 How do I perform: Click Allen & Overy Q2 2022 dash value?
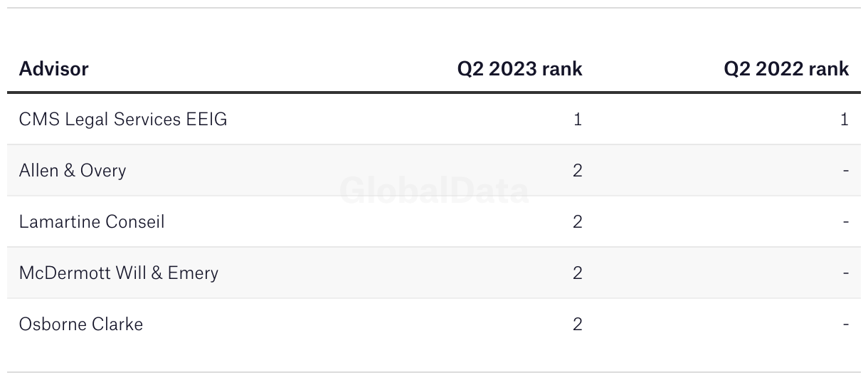846,171
